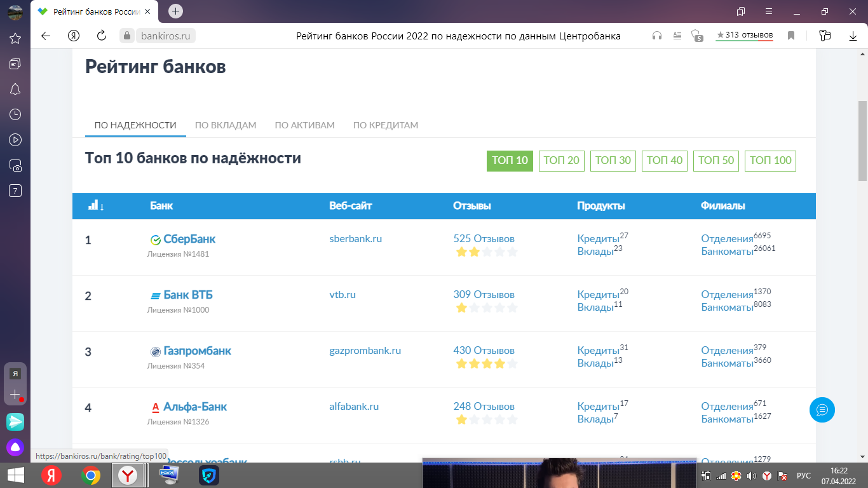Click the page vertical scrollbar thumb
Viewport: 868px width, 488px height.
[x=862, y=140]
